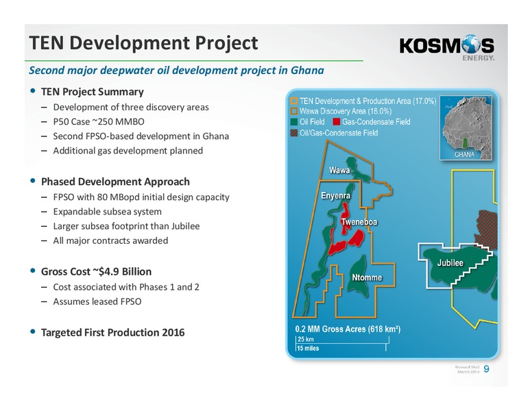This screenshot has width=532, height=411.
Task: Click the 'Ntomme' map label
Action: (367, 277)
